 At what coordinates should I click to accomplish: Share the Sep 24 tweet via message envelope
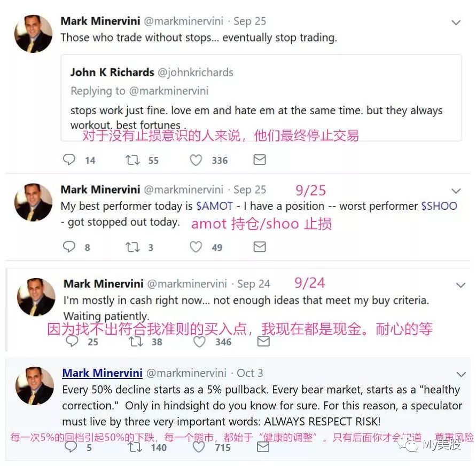click(263, 341)
